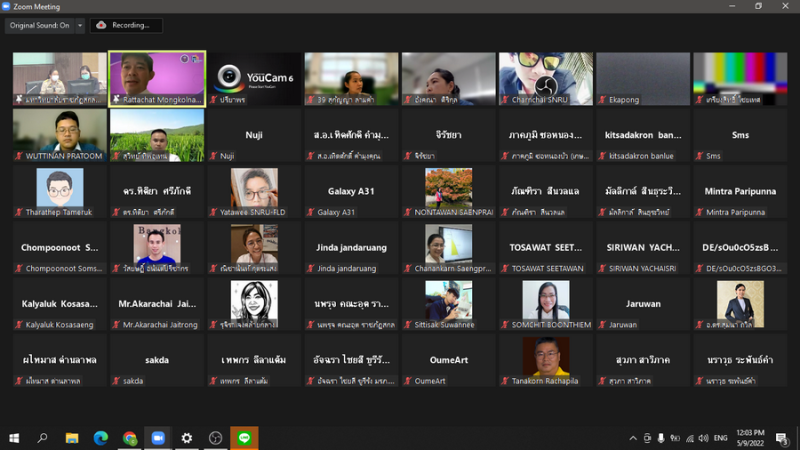This screenshot has width=800, height=450.
Task: Open the LINE app from the taskbar
Action: (x=244, y=438)
